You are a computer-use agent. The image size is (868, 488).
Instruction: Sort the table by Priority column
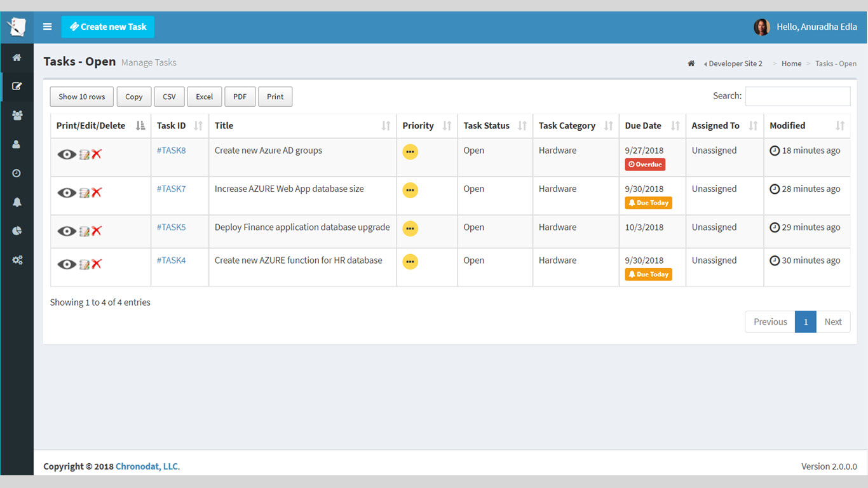pyautogui.click(x=427, y=126)
